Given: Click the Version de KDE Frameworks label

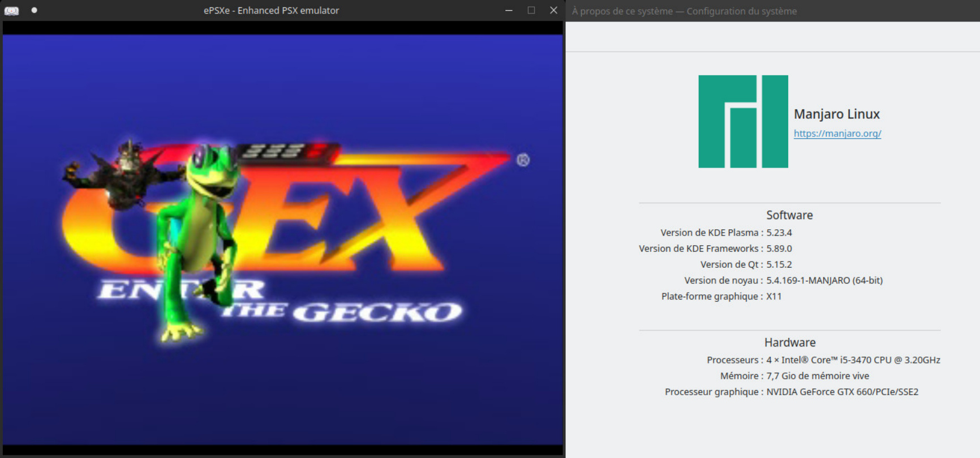Looking at the screenshot, I should (x=701, y=249).
